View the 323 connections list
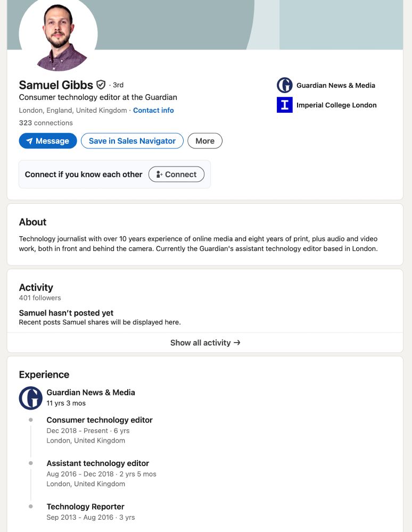Viewport: 412px width, 532px height. click(x=46, y=123)
